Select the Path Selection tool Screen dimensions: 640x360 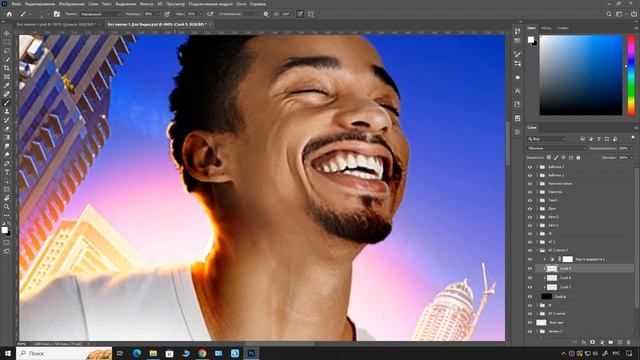pos(7,181)
